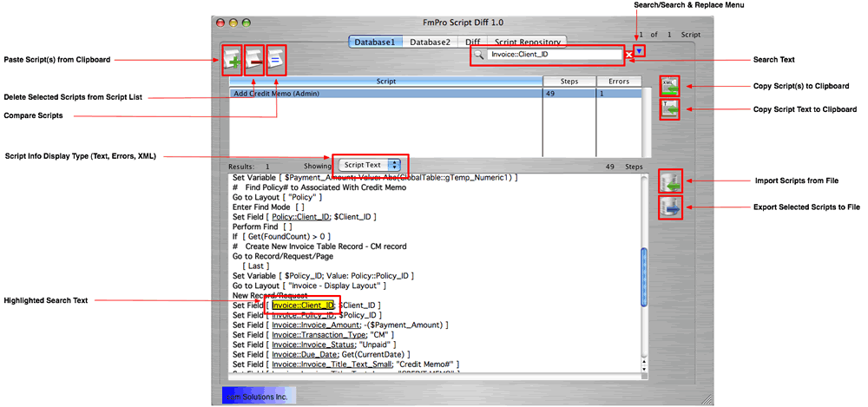Open the Script Repository tab

pyautogui.click(x=528, y=42)
